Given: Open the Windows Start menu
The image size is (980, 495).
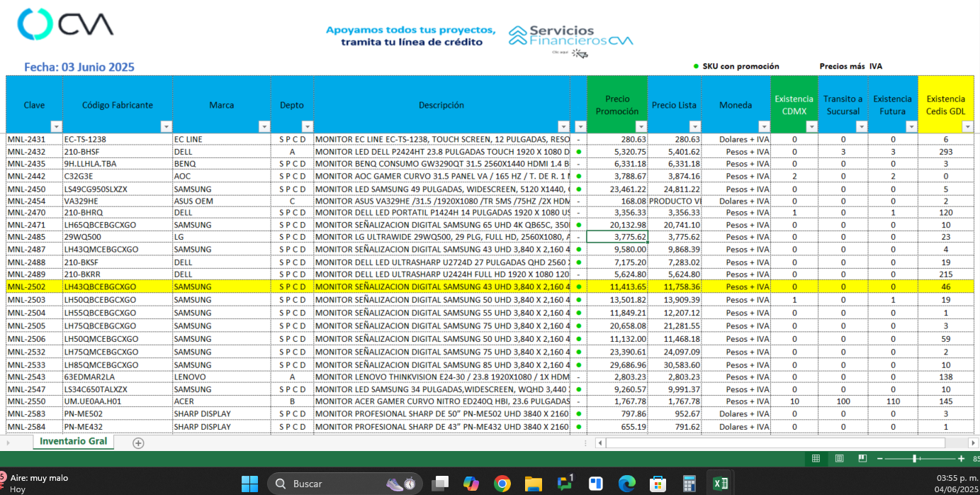Looking at the screenshot, I should (x=249, y=484).
